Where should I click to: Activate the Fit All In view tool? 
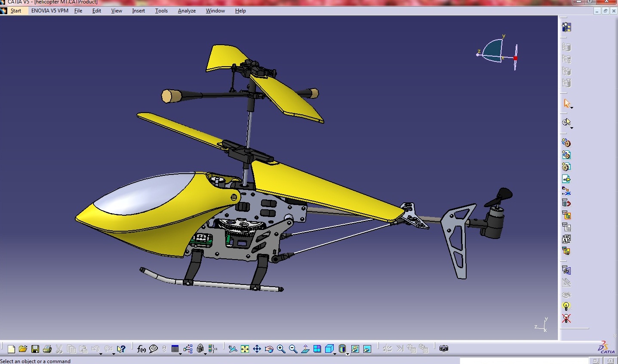[x=245, y=349]
